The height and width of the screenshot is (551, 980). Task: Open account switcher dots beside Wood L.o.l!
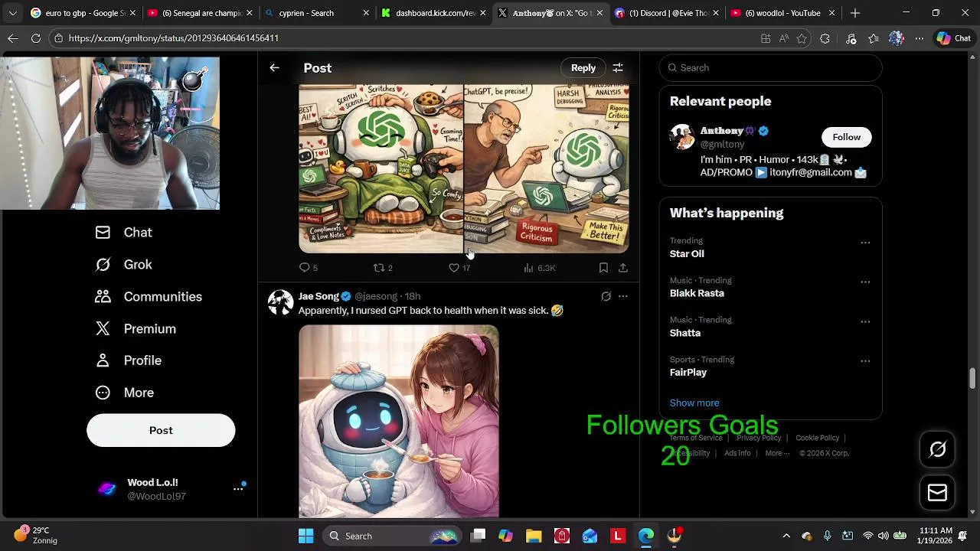(x=238, y=488)
